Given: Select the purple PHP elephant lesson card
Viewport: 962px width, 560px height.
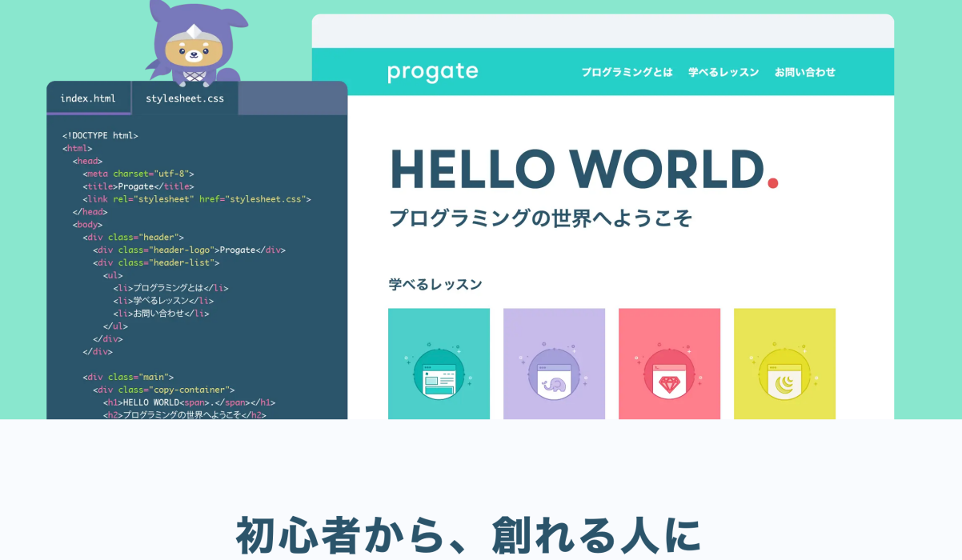Looking at the screenshot, I should (554, 363).
